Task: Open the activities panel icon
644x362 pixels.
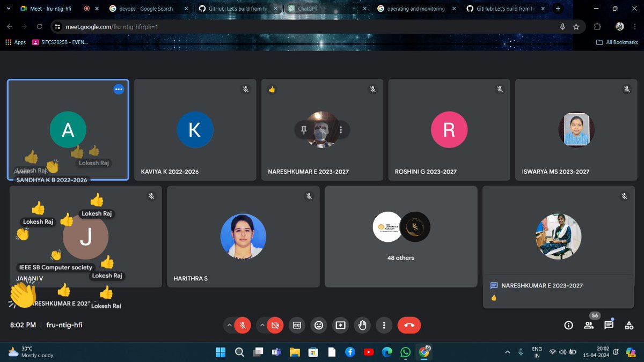Action: [629, 325]
